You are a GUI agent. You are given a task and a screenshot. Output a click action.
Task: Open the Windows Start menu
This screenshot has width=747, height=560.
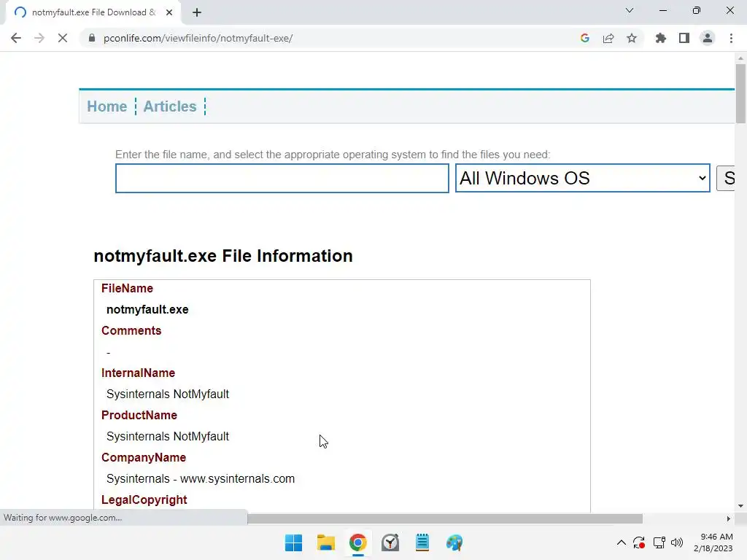(293, 542)
